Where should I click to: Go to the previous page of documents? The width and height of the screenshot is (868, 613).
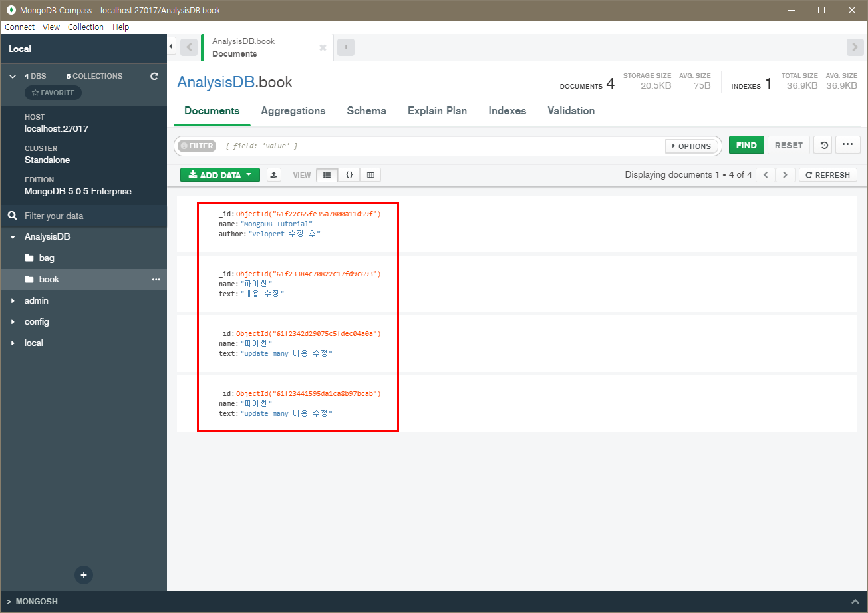pyautogui.click(x=766, y=175)
